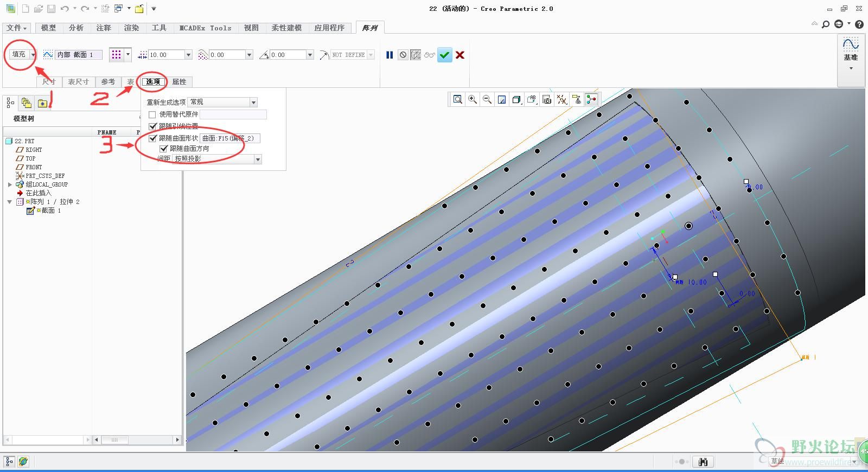868x472 pixels.
Task: Click the Undo arrow icon
Action: click(x=65, y=9)
